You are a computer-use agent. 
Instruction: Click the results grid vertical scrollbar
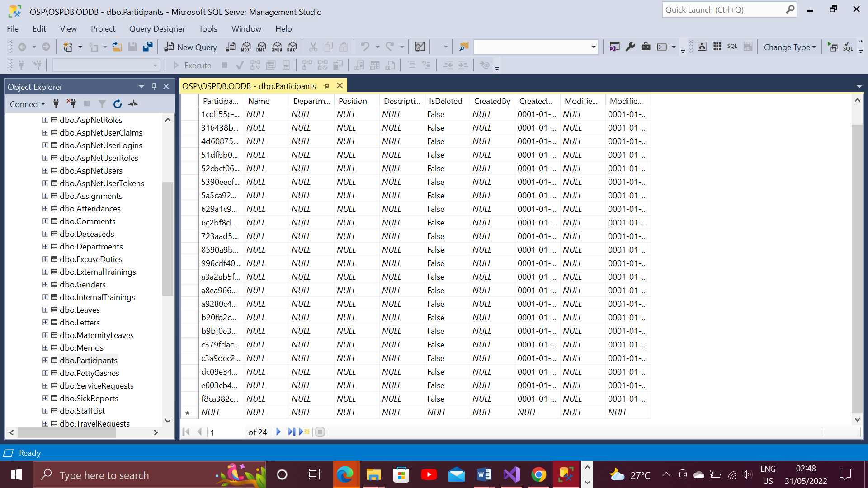(857, 269)
